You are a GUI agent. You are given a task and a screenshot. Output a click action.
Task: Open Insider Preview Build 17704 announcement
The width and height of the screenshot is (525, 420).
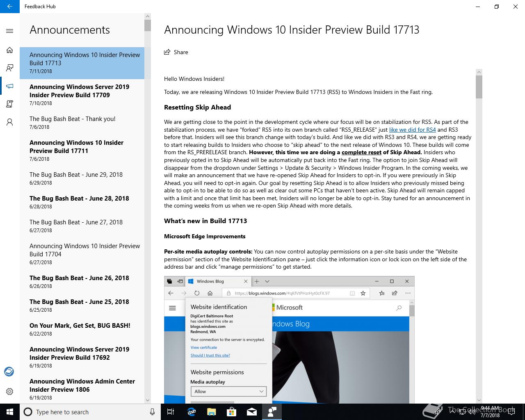pyautogui.click(x=82, y=254)
